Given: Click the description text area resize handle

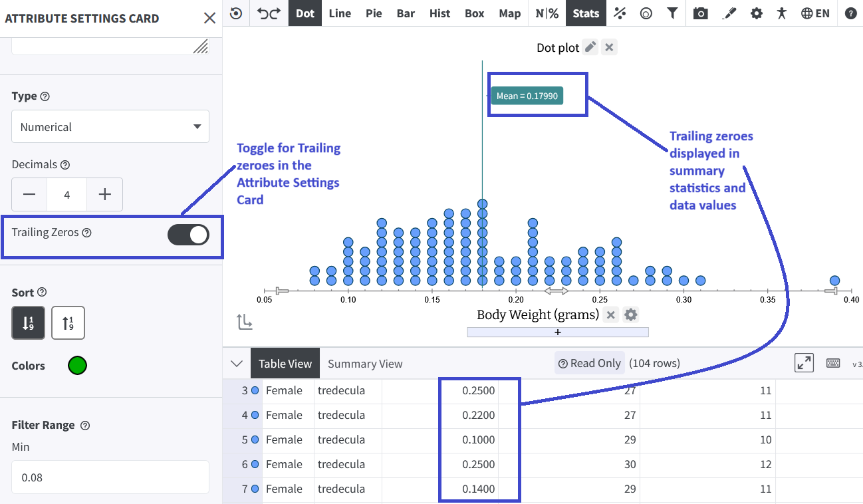Looking at the screenshot, I should (x=200, y=46).
